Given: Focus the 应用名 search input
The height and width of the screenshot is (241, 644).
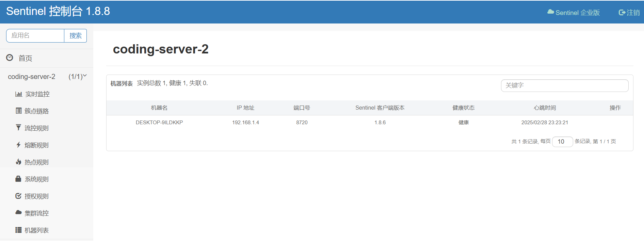Looking at the screenshot, I should (35, 36).
